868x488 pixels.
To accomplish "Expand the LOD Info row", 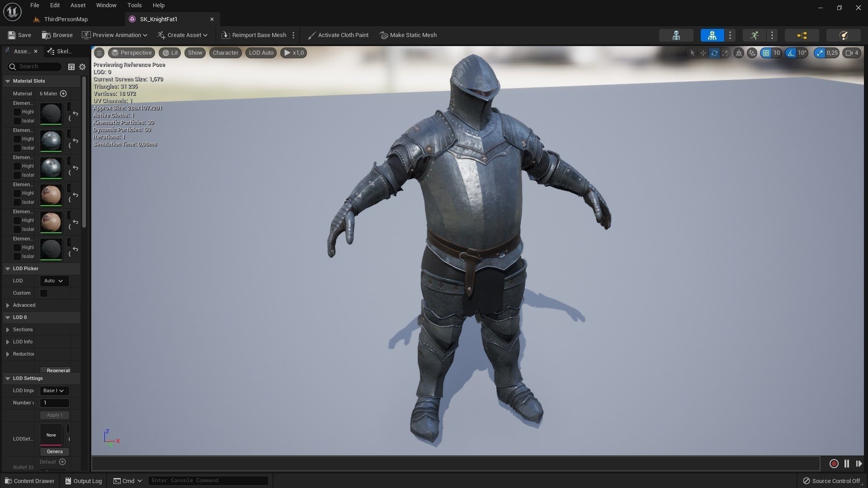I will tap(8, 342).
